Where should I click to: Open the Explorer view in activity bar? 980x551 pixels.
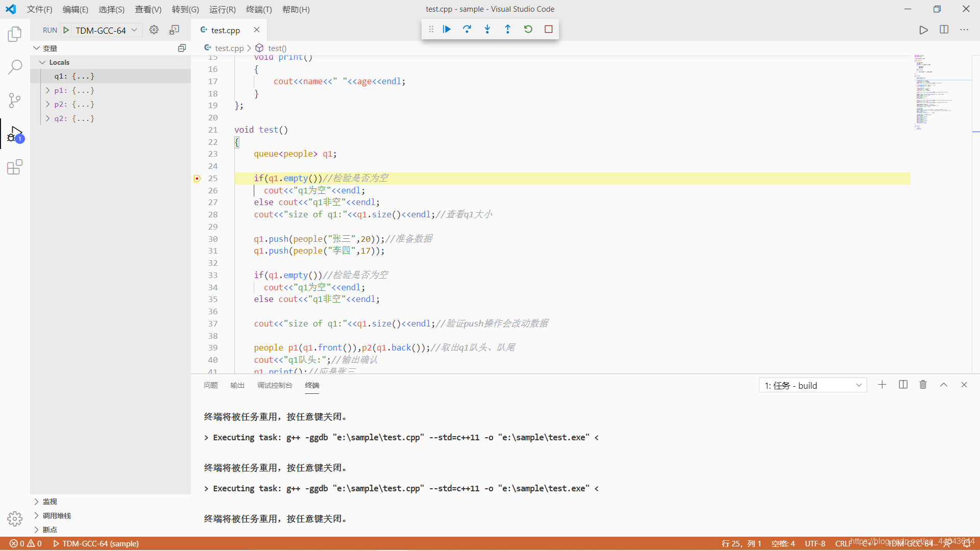tap(15, 34)
